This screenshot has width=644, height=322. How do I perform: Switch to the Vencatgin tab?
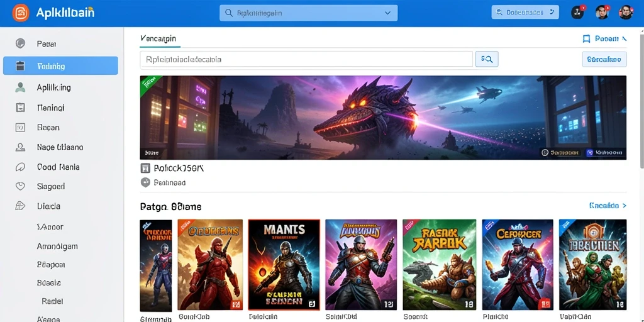(x=158, y=38)
